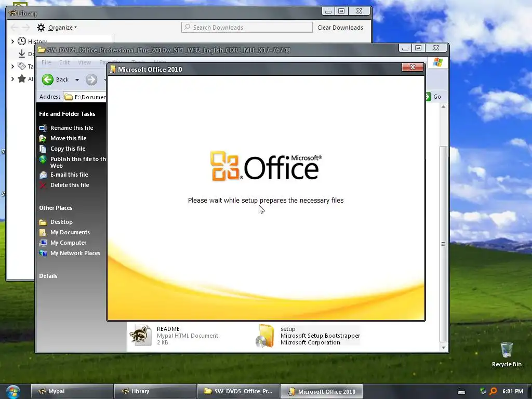Click the Forward arrow icon in Explorer toolbar
This screenshot has width=532, height=399.
click(x=91, y=79)
